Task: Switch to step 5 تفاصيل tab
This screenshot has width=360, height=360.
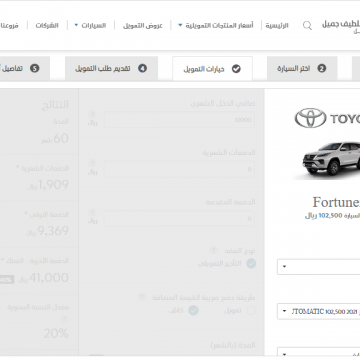Action: [25, 68]
